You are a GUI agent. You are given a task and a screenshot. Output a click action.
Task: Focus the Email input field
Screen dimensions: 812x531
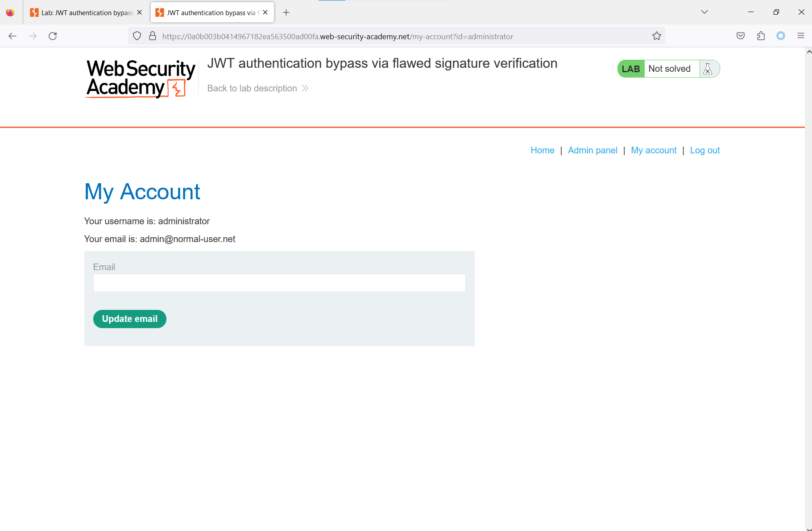pos(279,283)
